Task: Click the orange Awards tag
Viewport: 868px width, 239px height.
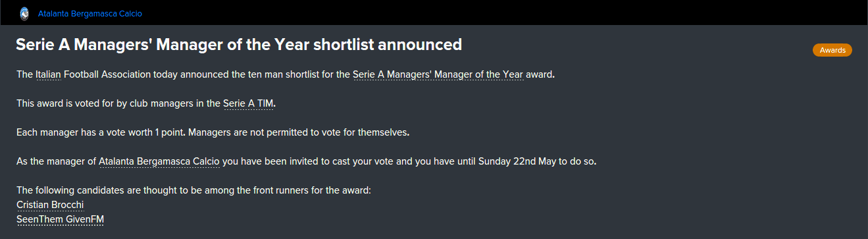Action: (x=832, y=50)
